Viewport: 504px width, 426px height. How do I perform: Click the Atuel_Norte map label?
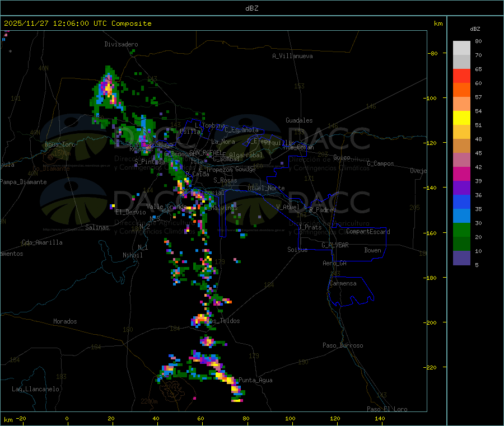tap(266, 188)
